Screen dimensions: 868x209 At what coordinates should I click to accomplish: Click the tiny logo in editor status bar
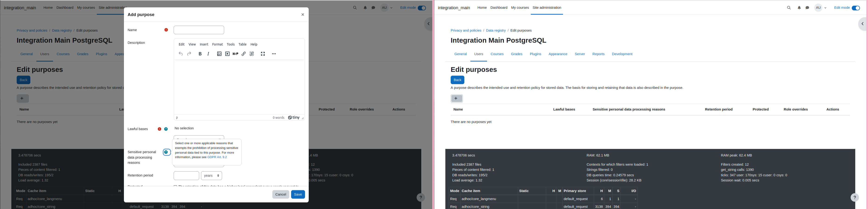click(294, 117)
